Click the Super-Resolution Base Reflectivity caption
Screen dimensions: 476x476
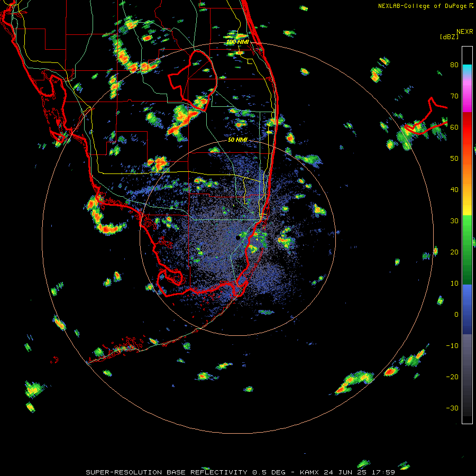pos(241,472)
